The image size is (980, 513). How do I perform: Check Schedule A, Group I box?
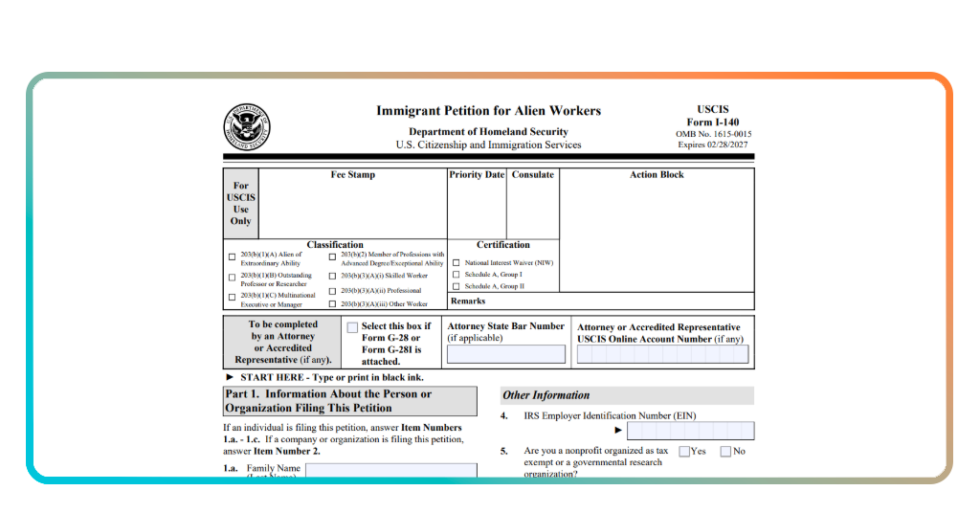(457, 275)
